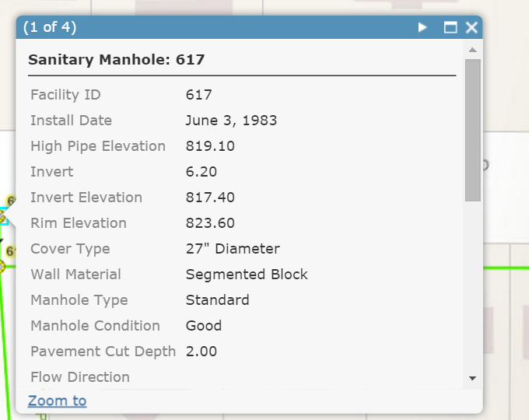Image resolution: width=529 pixels, height=420 pixels.
Task: Maximize the popup window
Action: [450, 27]
